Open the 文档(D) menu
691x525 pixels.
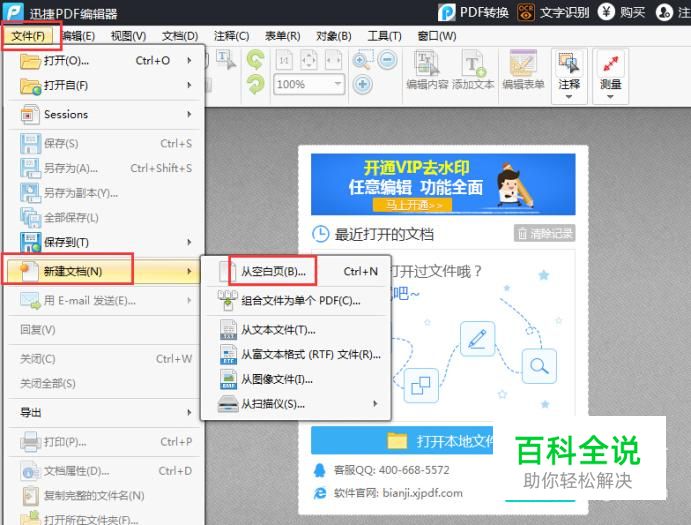coord(180,36)
